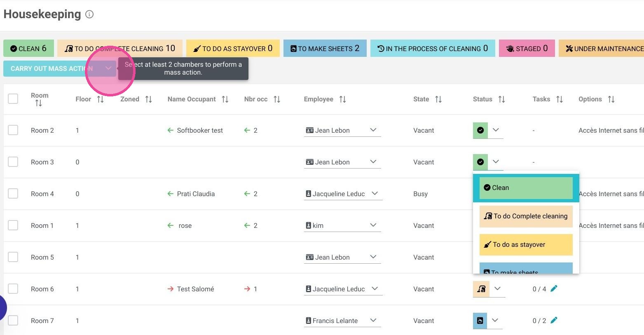Open Room 5 employee dropdown Jean Lebon
Viewport: 644px width, 335px height.
click(x=342, y=257)
